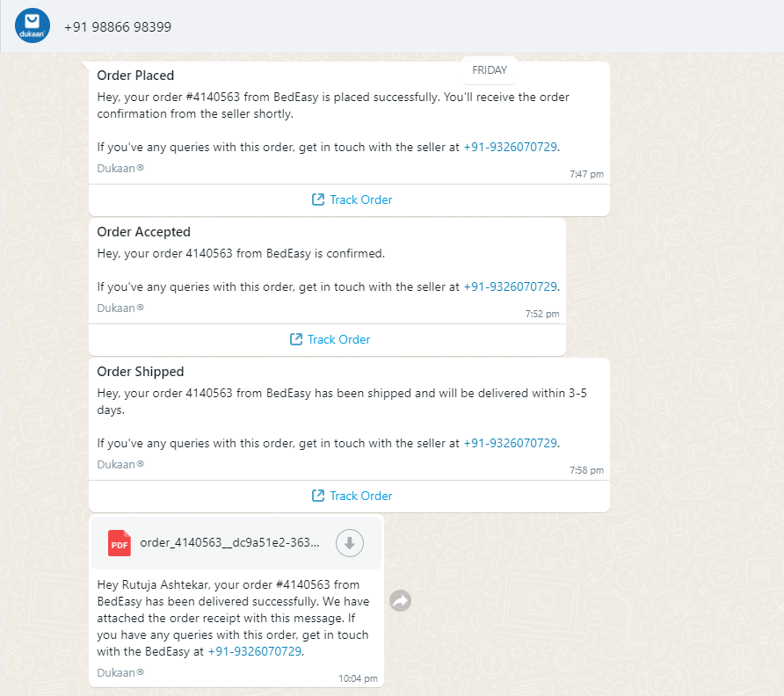784x696 pixels.
Task: Click the external link icon in Order Shipped's Track Order
Action: (x=318, y=496)
